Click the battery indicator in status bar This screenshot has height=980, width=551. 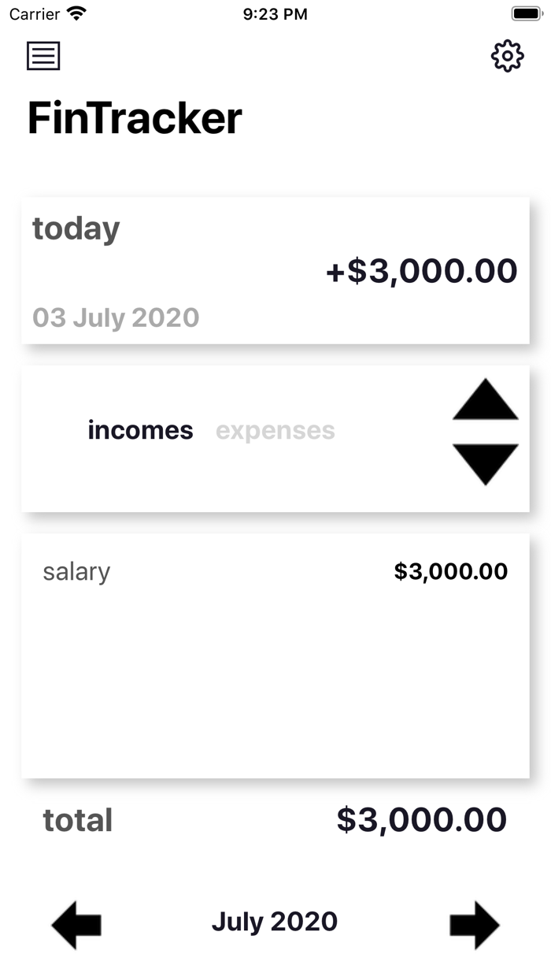coord(526,13)
